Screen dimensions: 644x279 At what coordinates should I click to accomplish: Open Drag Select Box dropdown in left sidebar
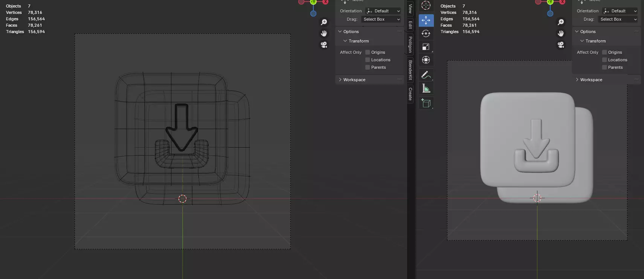click(381, 19)
